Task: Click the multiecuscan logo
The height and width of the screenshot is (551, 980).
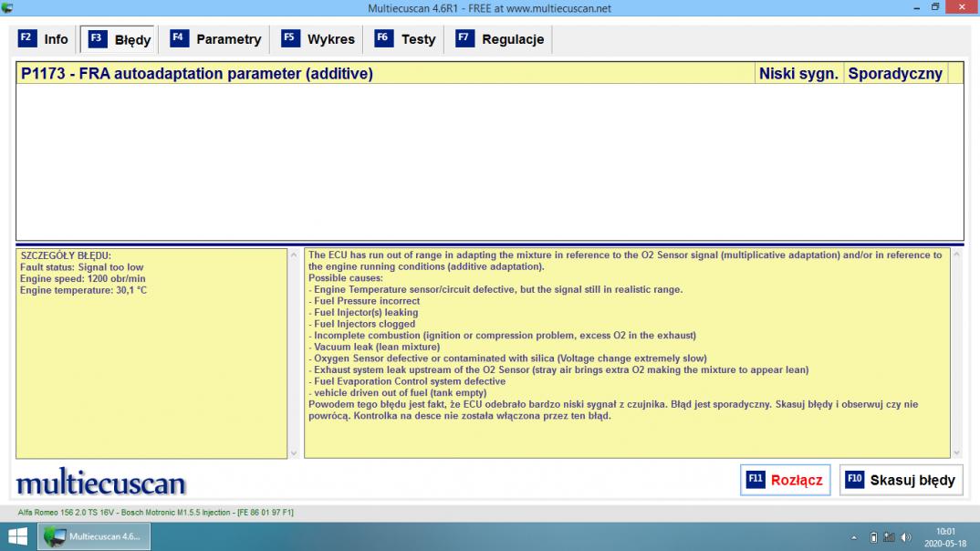Action: point(100,483)
